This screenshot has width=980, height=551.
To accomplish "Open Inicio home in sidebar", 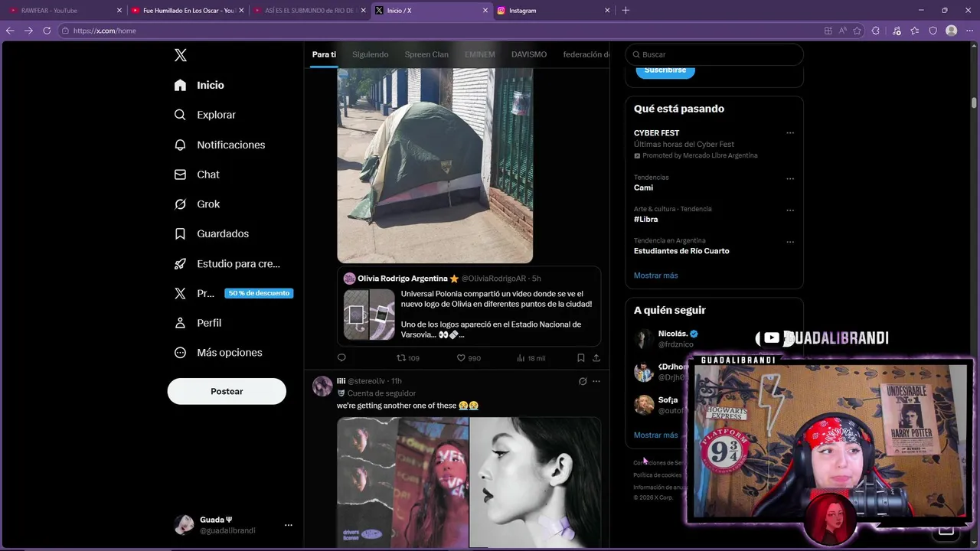I will (199, 85).
